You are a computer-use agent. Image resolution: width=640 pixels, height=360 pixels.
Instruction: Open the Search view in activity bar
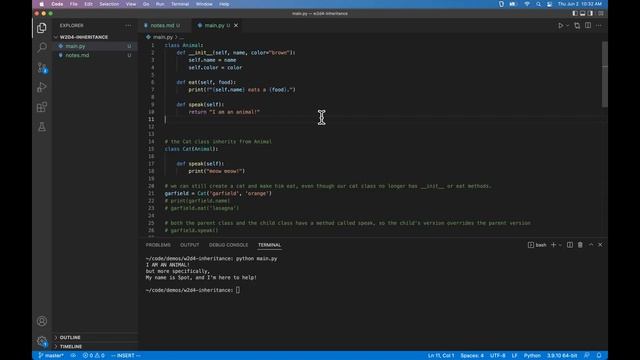click(42, 47)
